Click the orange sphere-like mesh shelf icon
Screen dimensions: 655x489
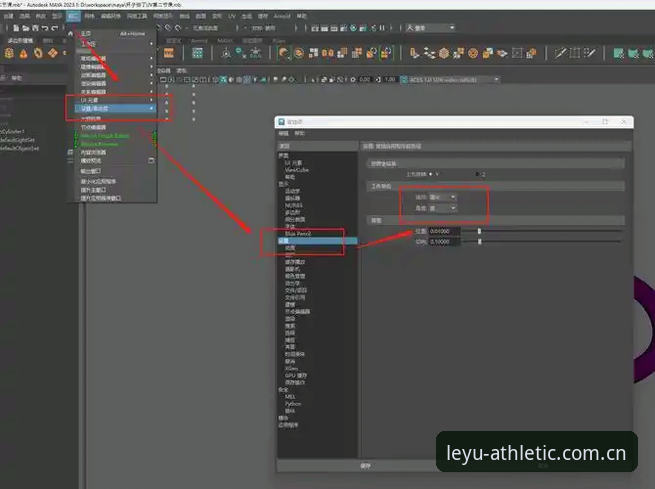click(444, 53)
